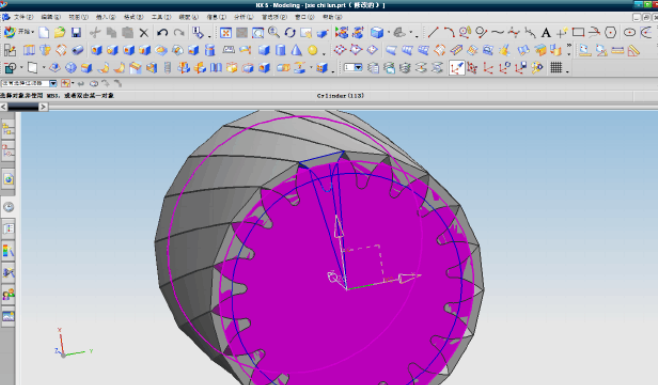Open the 文件 (File) menu
The width and height of the screenshot is (658, 385).
[23, 17]
